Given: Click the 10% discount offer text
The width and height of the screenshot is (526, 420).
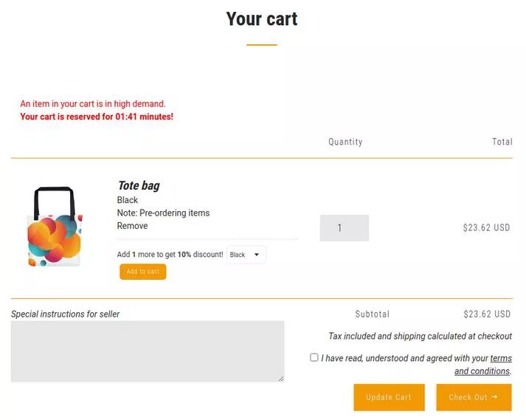Looking at the screenshot, I should pos(170,255).
